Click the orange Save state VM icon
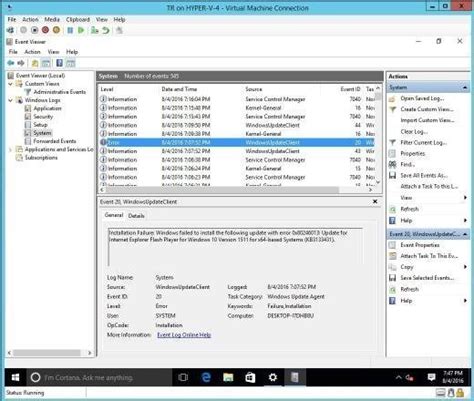 (56, 30)
